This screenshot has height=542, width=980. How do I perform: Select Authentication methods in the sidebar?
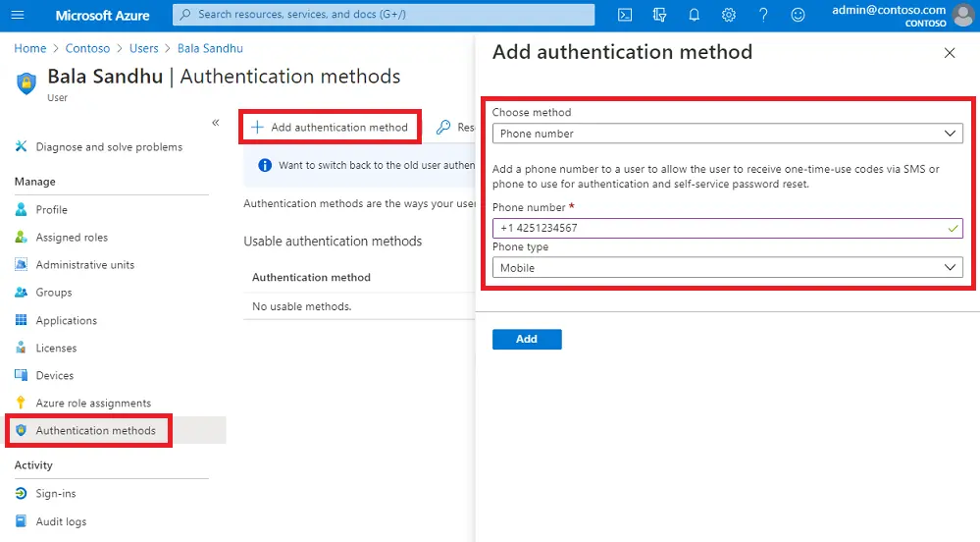click(x=95, y=430)
